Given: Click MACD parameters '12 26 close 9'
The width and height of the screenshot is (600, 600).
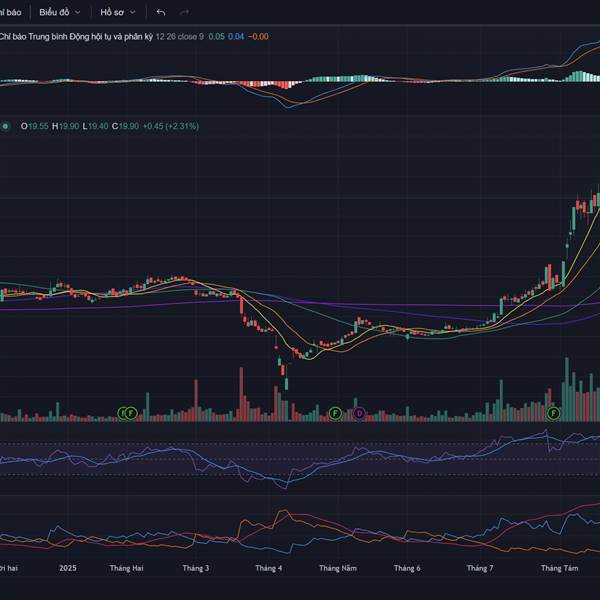Looking at the screenshot, I should coord(179,37).
